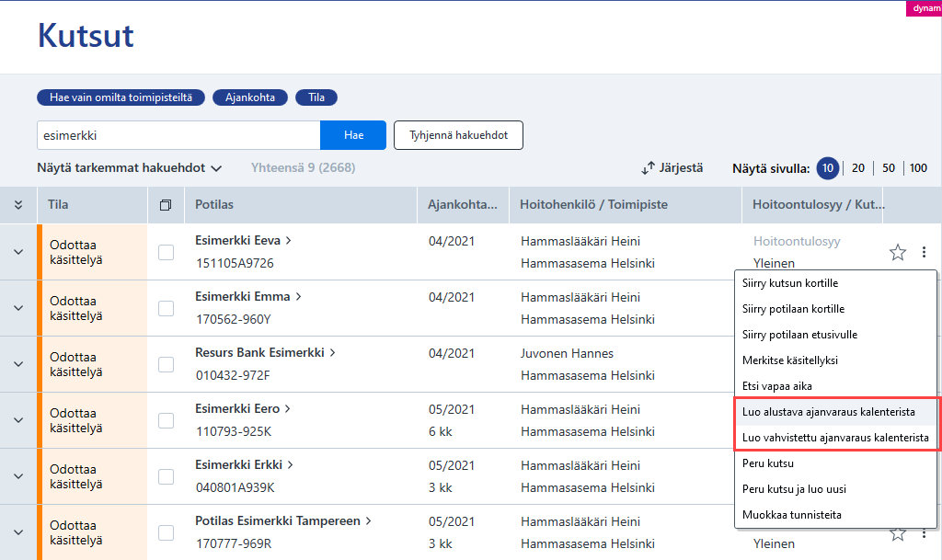
Task: Open patient arrow next to Esimerkki Eero
Action: click(x=288, y=409)
